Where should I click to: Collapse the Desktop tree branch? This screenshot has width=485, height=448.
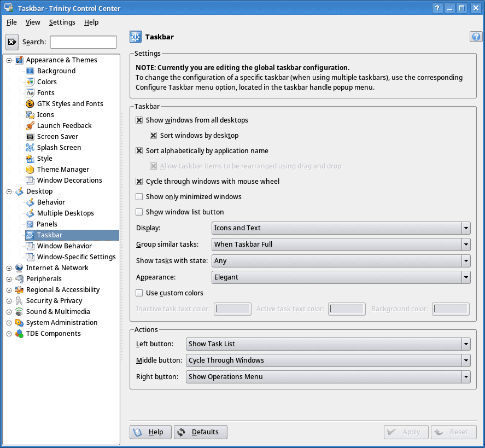(9, 191)
